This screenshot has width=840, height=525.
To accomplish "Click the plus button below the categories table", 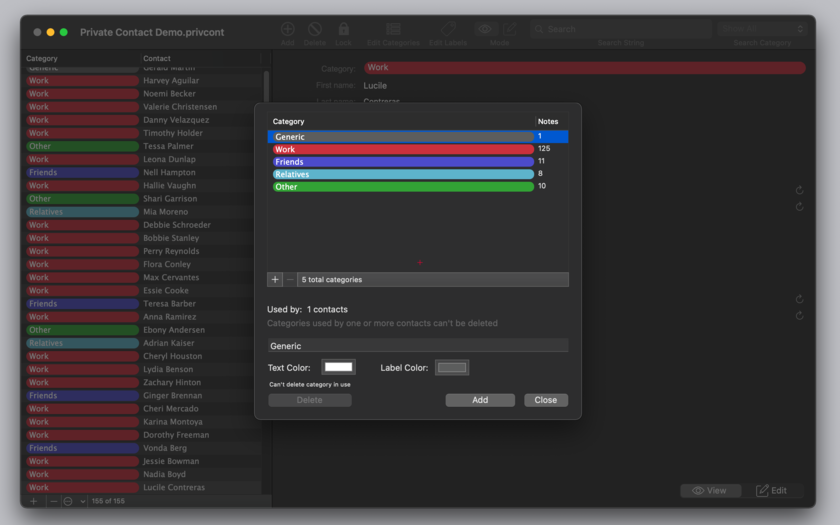I will click(275, 280).
